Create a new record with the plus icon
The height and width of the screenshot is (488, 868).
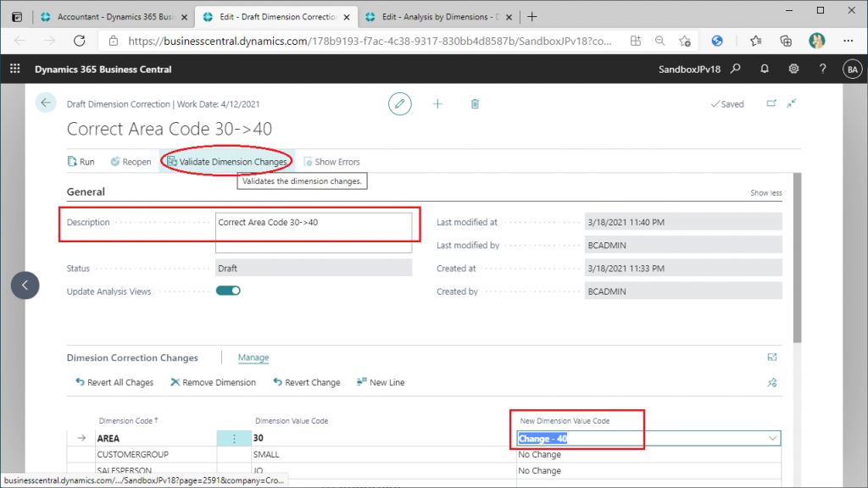click(x=437, y=104)
